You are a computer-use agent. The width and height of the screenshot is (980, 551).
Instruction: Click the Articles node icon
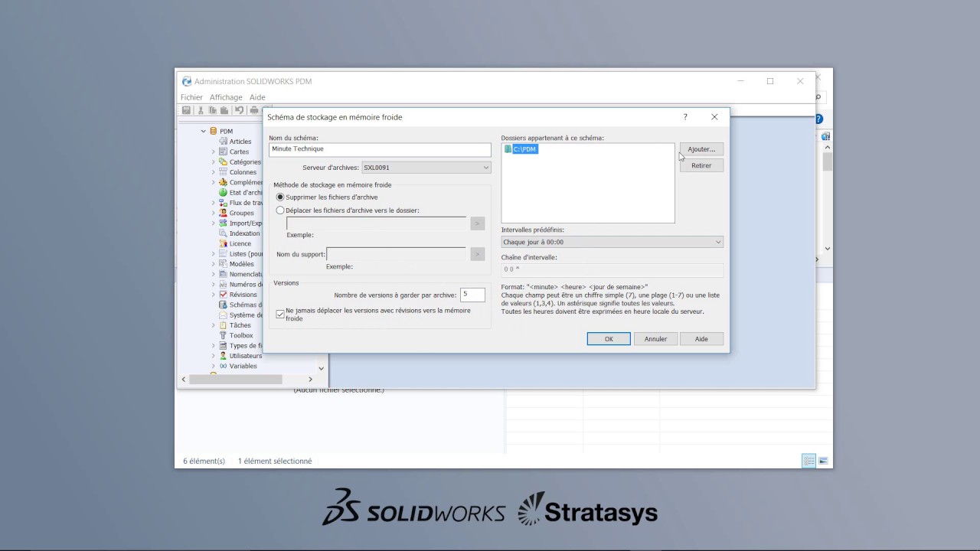pos(224,141)
